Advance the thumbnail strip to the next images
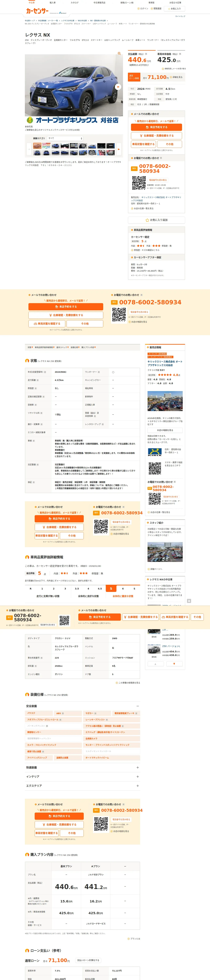 point(119,149)
